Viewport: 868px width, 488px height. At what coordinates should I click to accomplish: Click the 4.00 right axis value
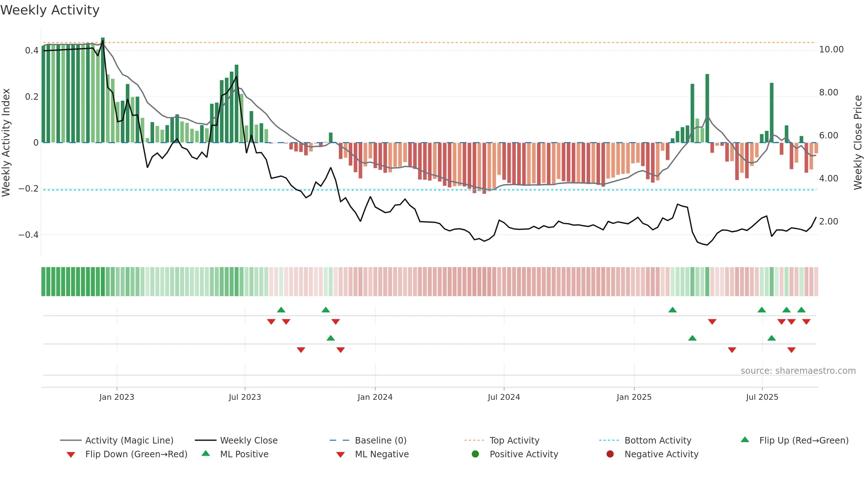(x=829, y=179)
